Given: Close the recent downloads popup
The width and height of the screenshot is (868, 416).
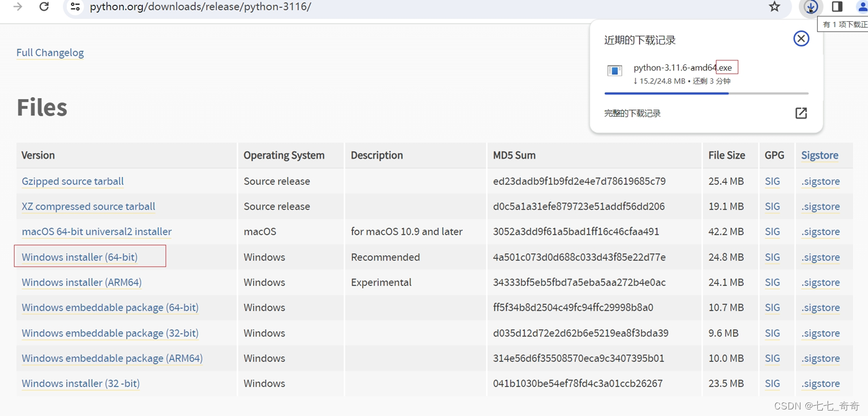Looking at the screenshot, I should point(801,39).
